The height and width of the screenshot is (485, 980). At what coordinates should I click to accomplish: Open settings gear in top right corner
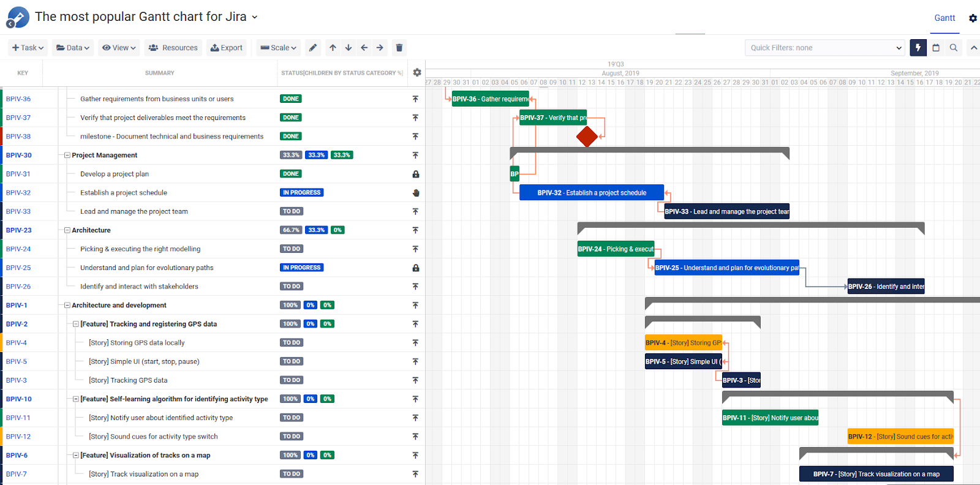[973, 18]
